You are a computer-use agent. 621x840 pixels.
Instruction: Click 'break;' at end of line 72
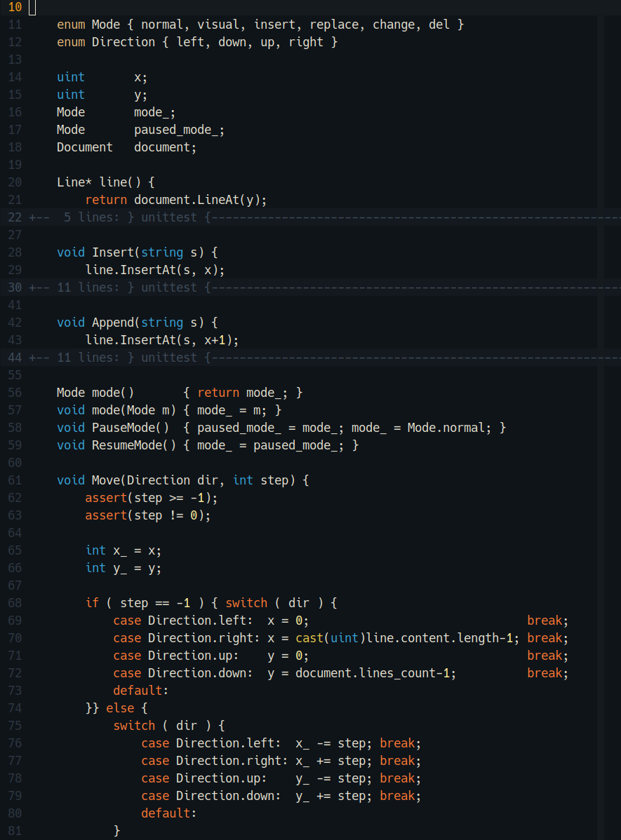tap(547, 673)
